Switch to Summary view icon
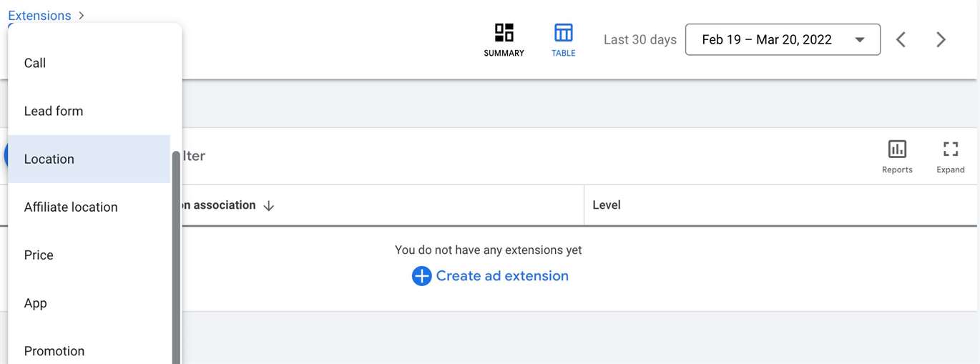The width and height of the screenshot is (980, 364). click(504, 32)
